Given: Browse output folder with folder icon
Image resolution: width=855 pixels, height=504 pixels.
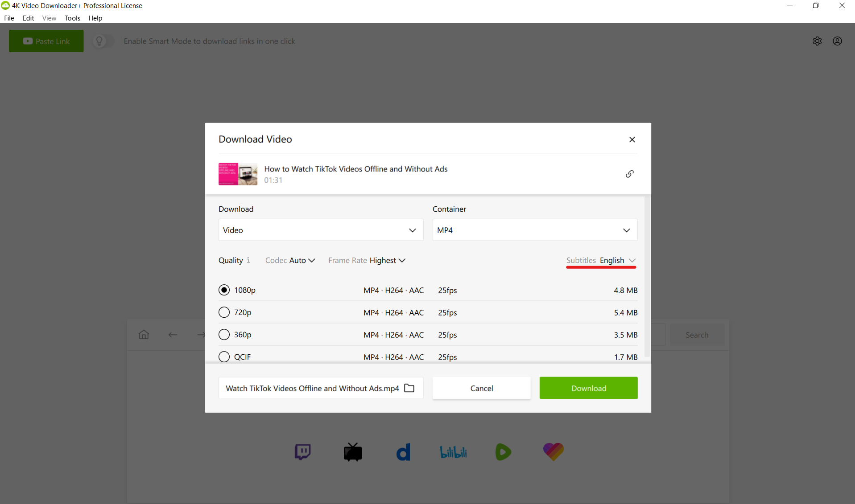Looking at the screenshot, I should tap(409, 388).
